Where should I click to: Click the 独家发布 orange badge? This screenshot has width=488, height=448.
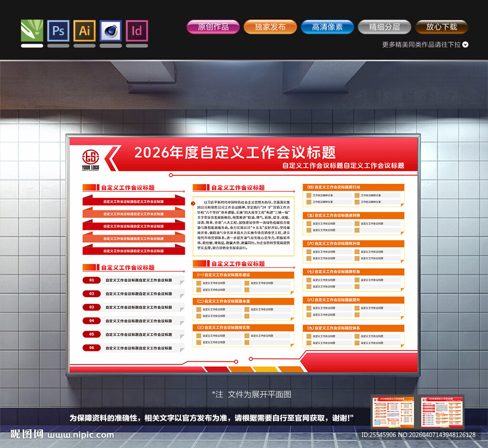click(x=270, y=27)
